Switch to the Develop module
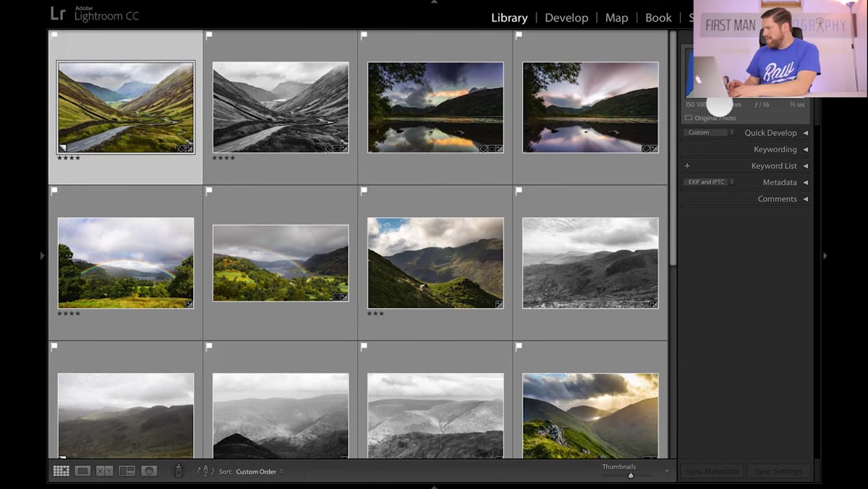This screenshot has width=868, height=489. (x=566, y=18)
